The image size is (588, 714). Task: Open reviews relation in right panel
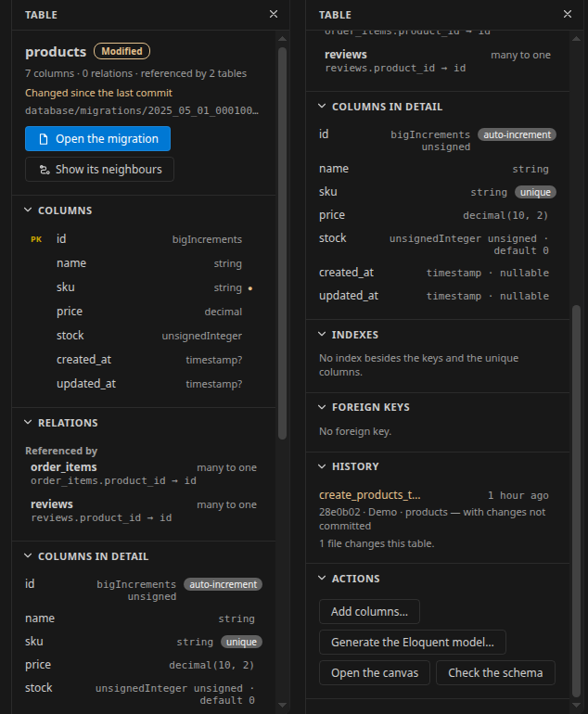point(438,61)
